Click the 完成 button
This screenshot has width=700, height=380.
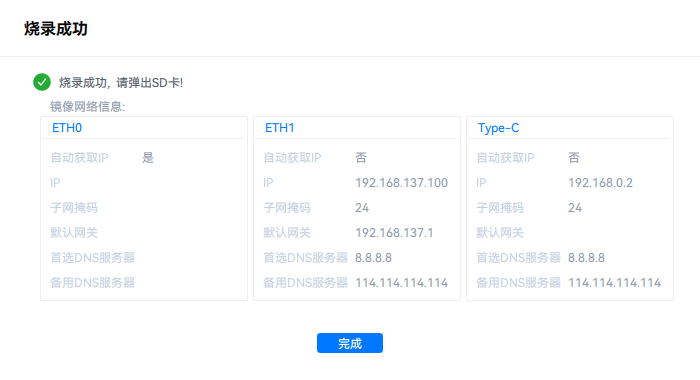tap(350, 343)
